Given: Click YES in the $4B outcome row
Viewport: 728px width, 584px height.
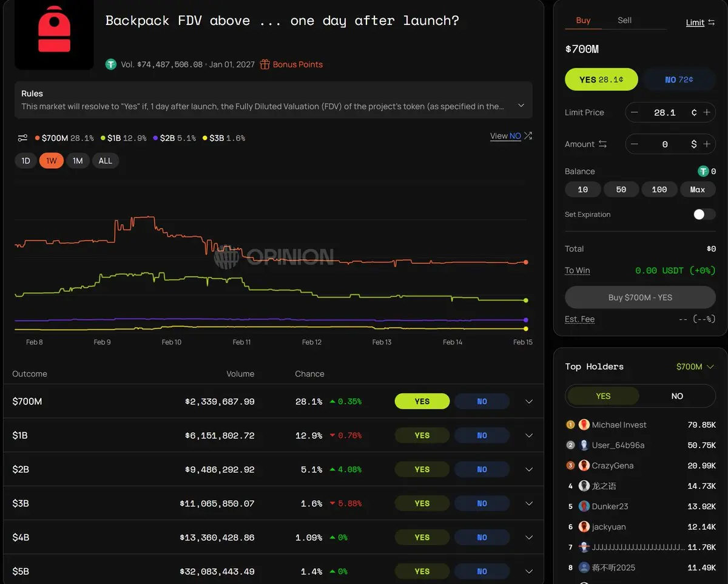Looking at the screenshot, I should point(422,537).
